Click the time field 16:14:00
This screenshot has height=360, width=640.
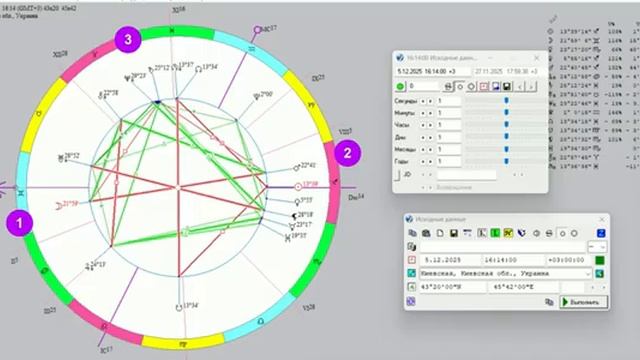click(514, 260)
